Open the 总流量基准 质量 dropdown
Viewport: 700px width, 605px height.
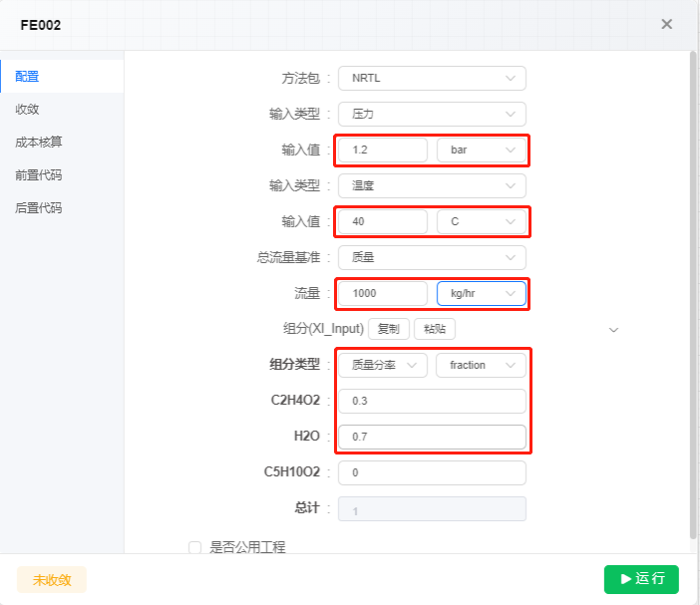click(x=432, y=257)
